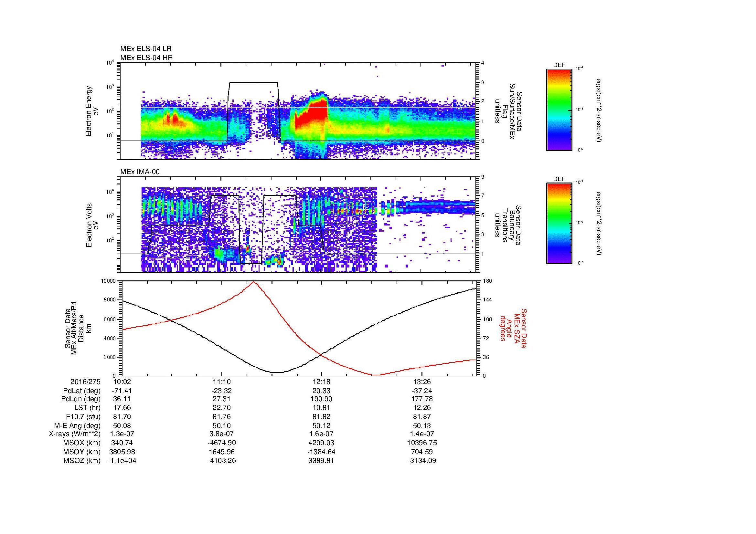This screenshot has width=756, height=534.
Task: Click the 'Electron Volts eV' axis label
Action: 92,225
